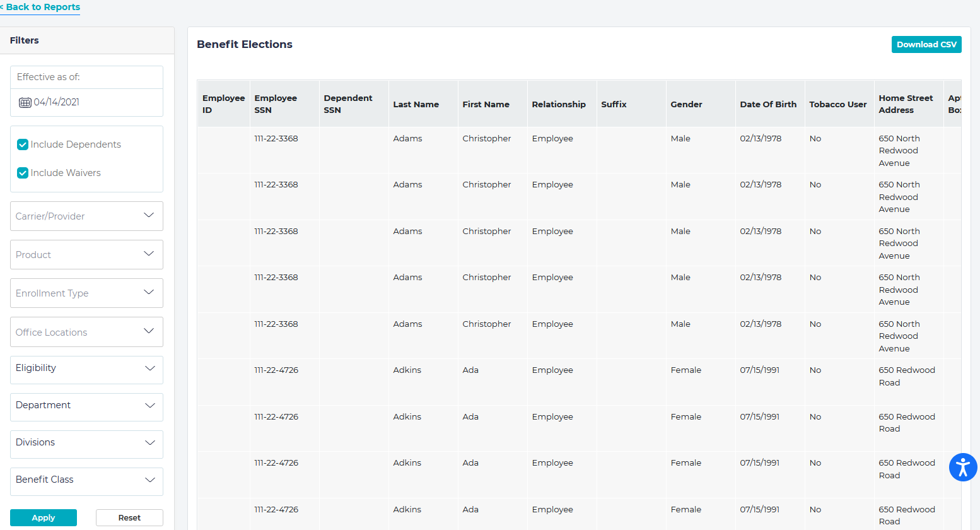Expand the Eligibility filter section

(86, 368)
